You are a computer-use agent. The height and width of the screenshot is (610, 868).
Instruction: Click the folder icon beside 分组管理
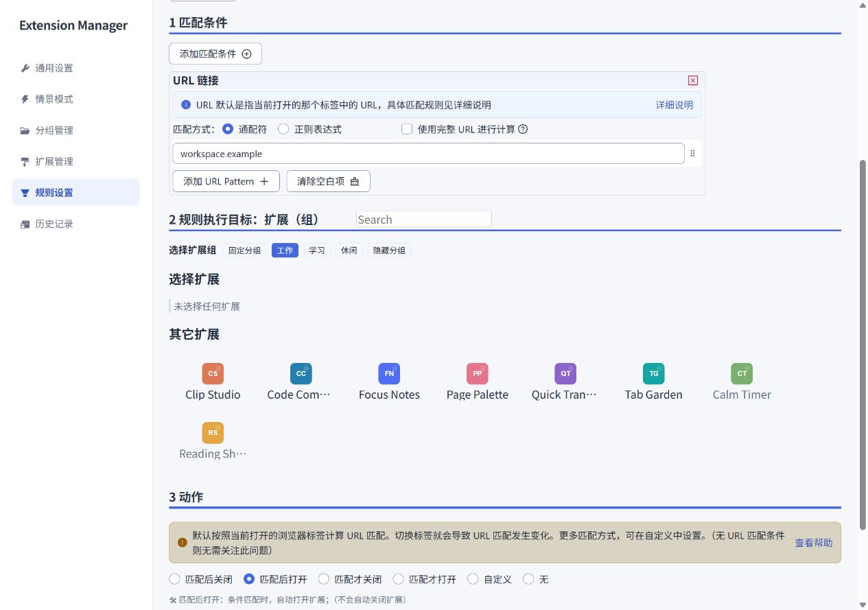pos(25,130)
